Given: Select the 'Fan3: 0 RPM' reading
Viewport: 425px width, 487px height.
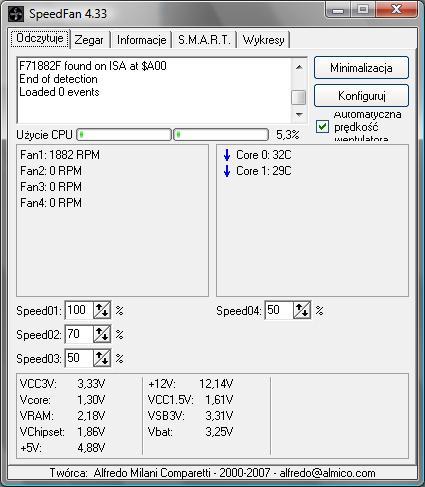Looking at the screenshot, I should pyautogui.click(x=51, y=187).
